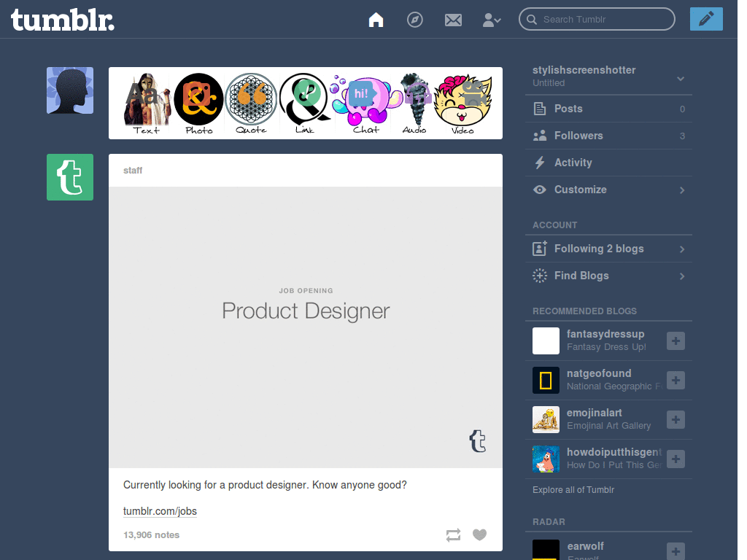Open the earwolf radar blog name
This screenshot has height=560, width=747.
pyautogui.click(x=586, y=546)
